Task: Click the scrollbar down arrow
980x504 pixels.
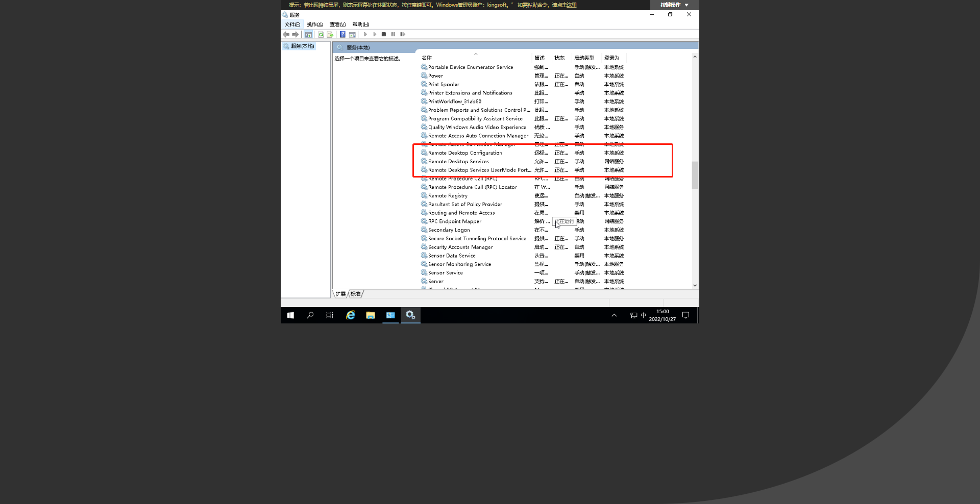Action: tap(695, 286)
